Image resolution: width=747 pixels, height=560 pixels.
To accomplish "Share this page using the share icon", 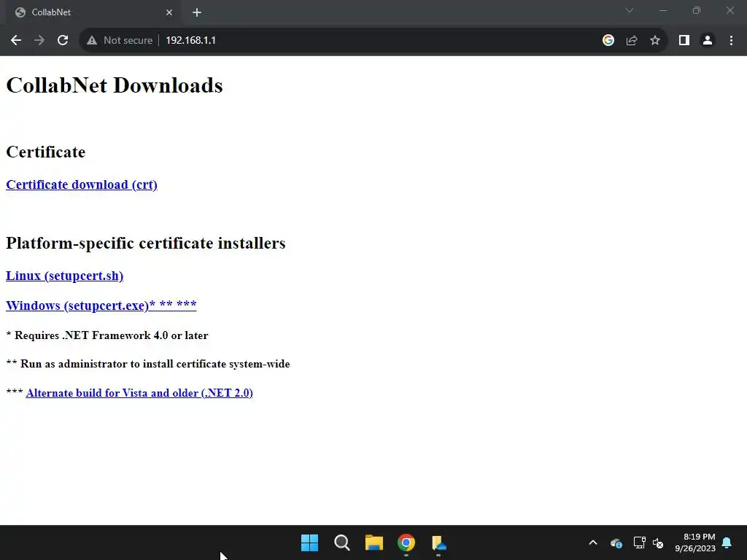I will pyautogui.click(x=632, y=41).
